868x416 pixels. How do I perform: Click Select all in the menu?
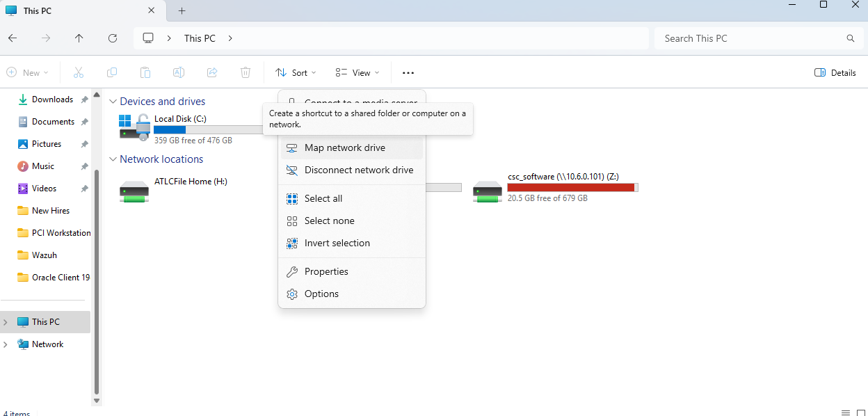323,198
